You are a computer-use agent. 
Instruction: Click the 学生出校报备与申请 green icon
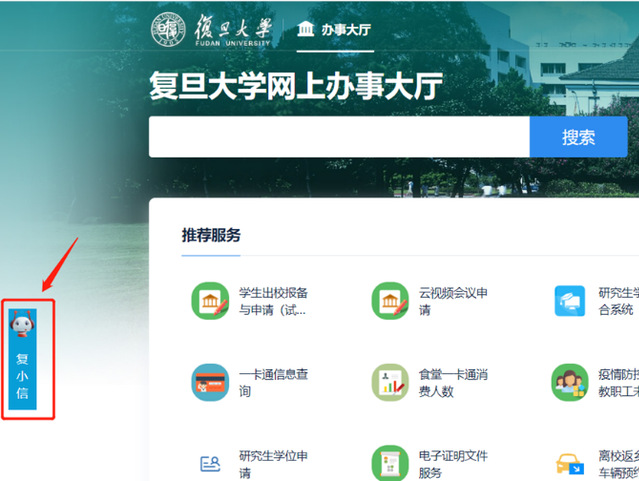pos(210,301)
